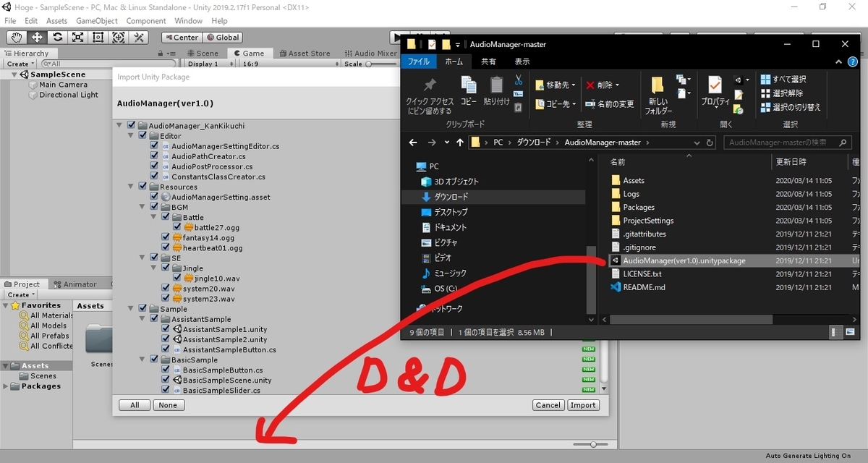Click Deselect (選択解除) icon

coord(765,93)
